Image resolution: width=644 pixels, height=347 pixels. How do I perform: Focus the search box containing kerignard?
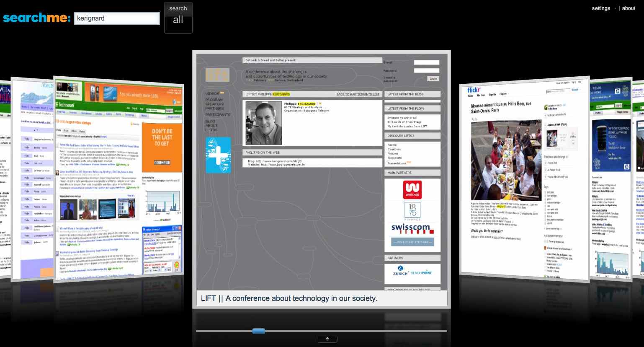coord(117,18)
